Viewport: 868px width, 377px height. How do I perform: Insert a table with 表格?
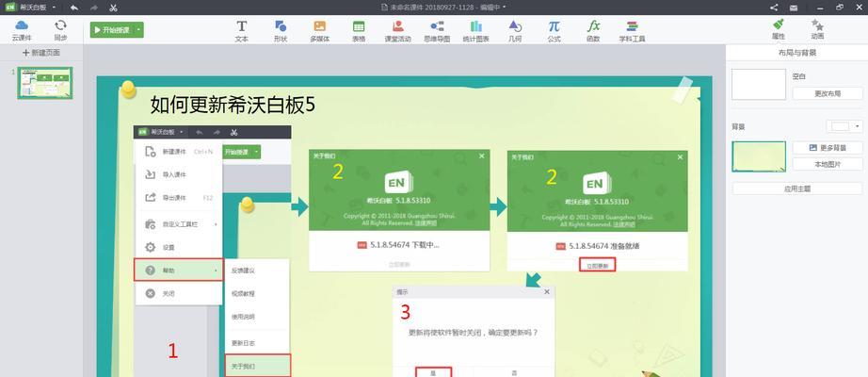[x=359, y=31]
